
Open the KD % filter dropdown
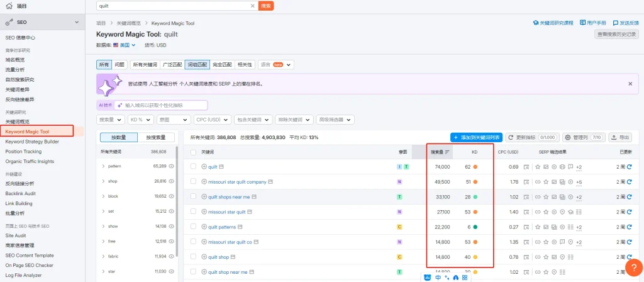pos(141,120)
